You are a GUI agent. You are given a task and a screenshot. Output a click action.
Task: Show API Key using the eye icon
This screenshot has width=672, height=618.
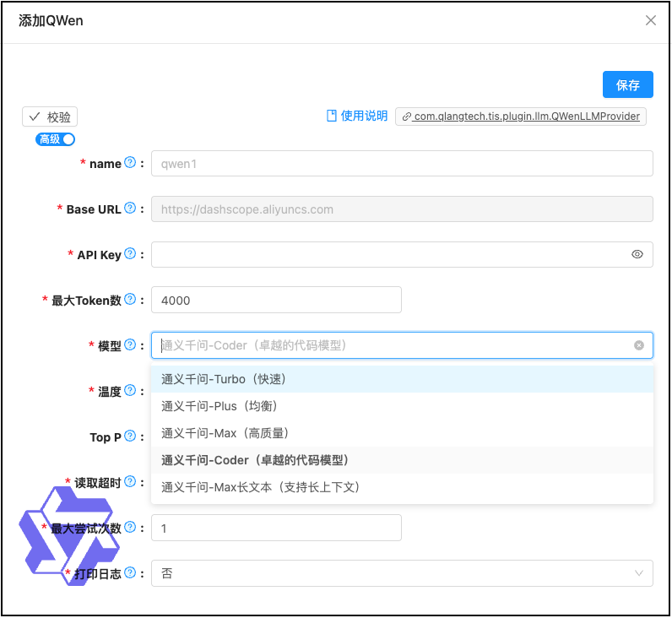(x=637, y=254)
